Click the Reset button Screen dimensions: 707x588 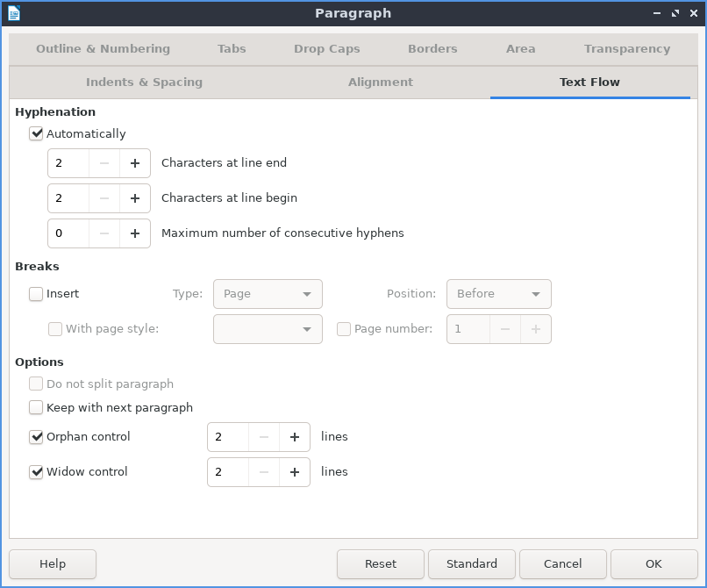(x=381, y=564)
